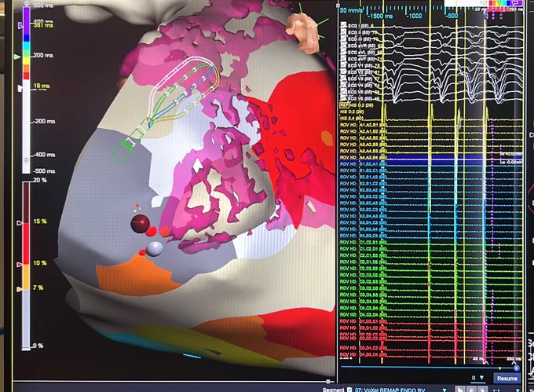Toggle the ECG V6 trace checkbox
The image size is (534, 392).
click(x=343, y=97)
